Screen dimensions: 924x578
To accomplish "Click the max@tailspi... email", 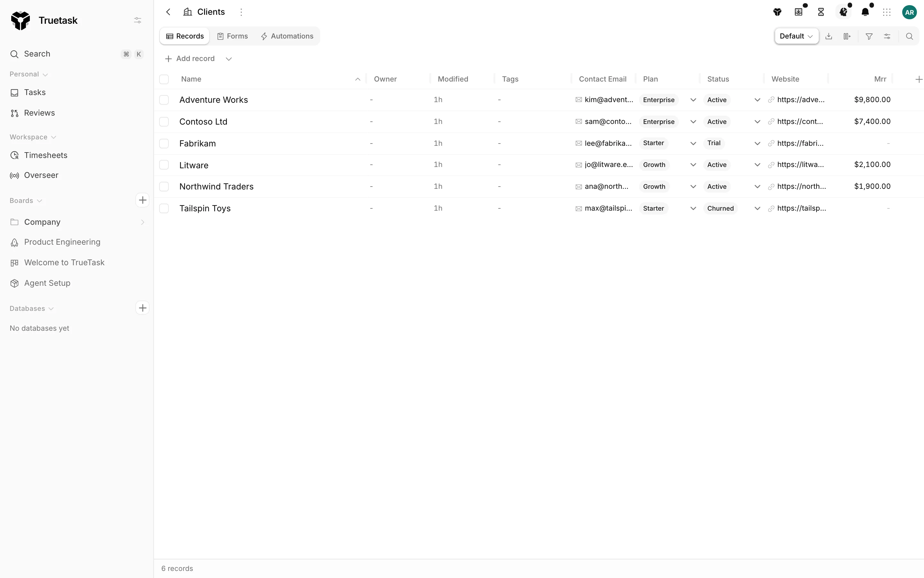I will point(608,208).
